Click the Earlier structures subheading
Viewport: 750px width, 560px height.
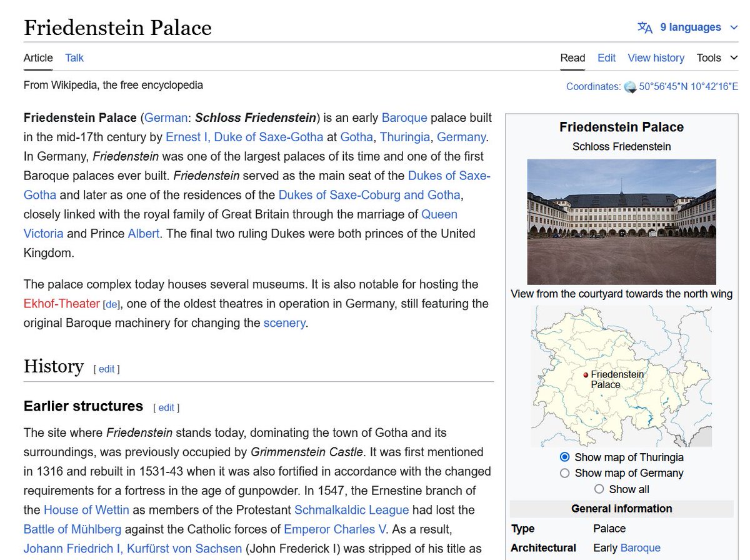(x=83, y=406)
